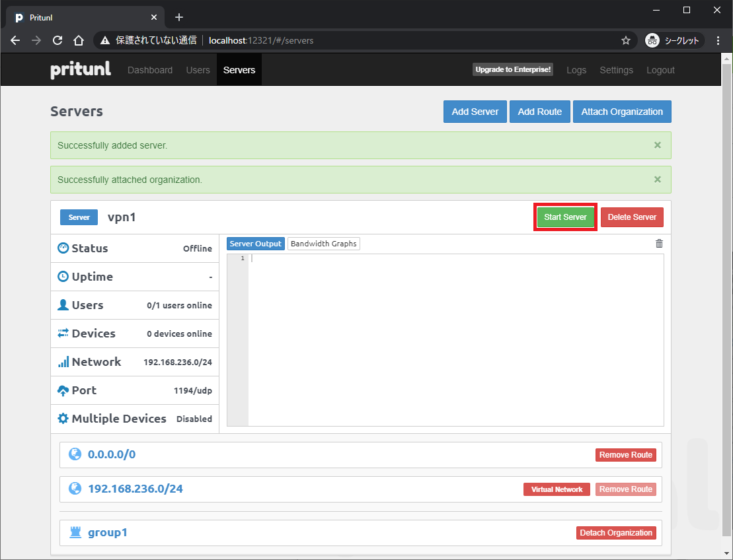The image size is (733, 560).
Task: Go back in browser history
Action: tap(15, 40)
